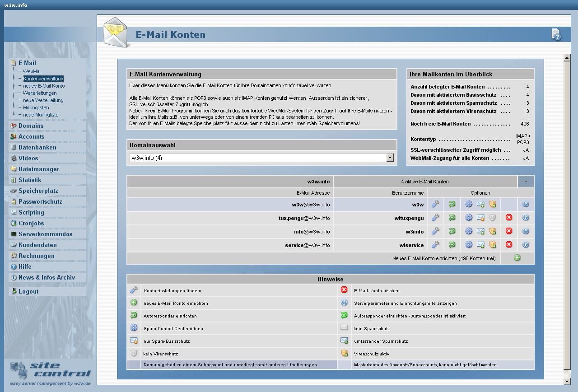The height and width of the screenshot is (392, 578).
Task: Click scrollbar down arrow on right
Action: 567,381
